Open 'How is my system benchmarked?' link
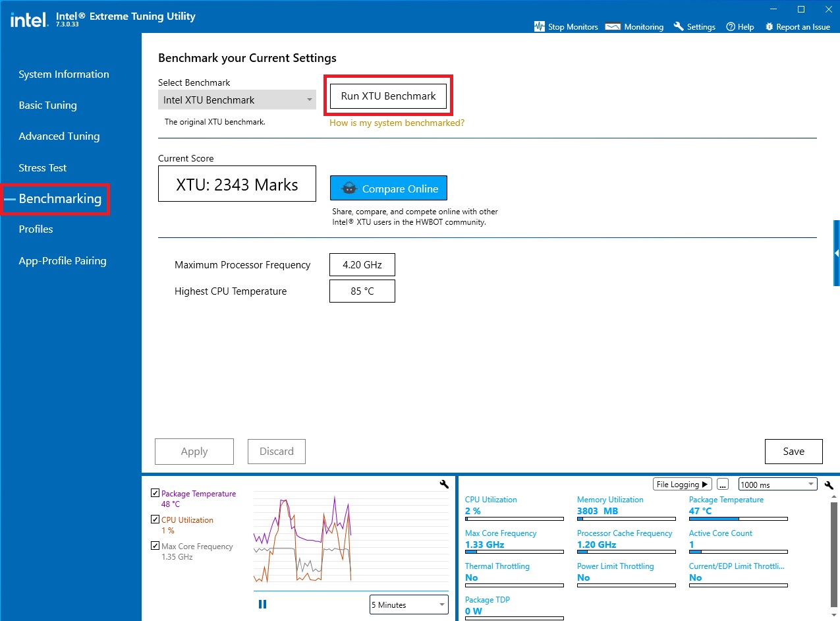The width and height of the screenshot is (840, 621). point(397,123)
